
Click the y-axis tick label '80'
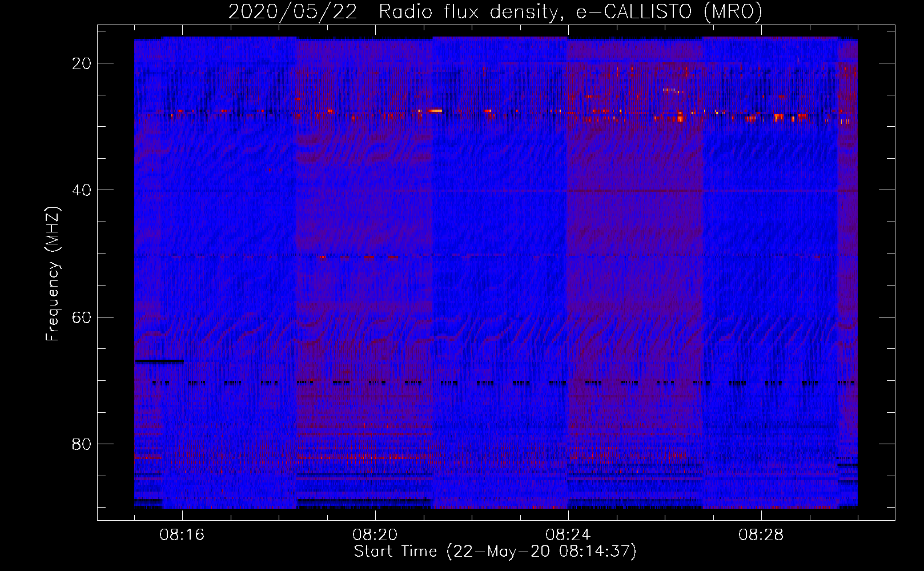click(x=82, y=444)
